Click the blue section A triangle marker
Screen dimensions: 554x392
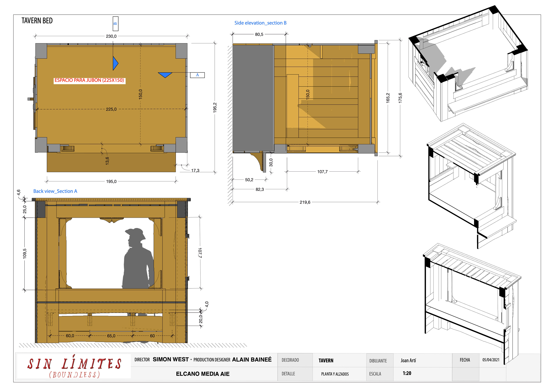165,75
